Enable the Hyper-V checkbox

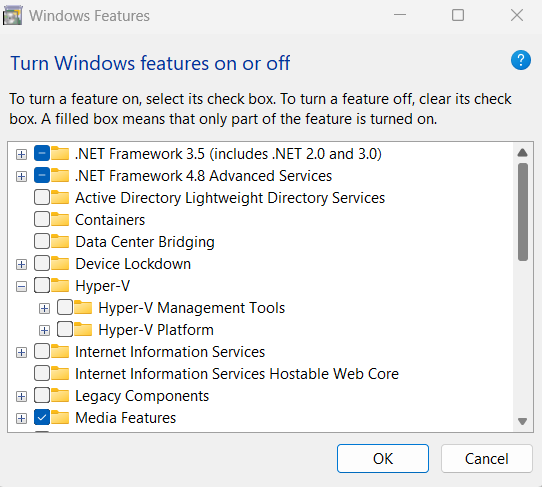[42, 285]
